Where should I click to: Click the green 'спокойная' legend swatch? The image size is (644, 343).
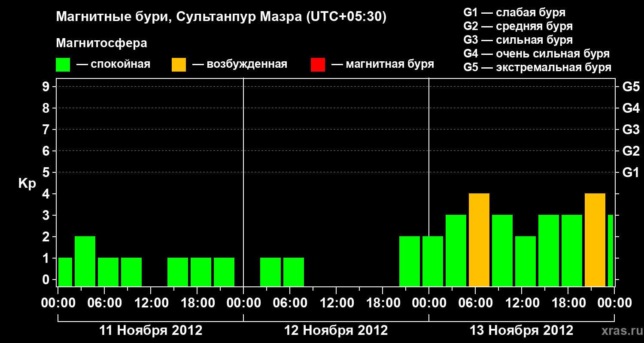click(63, 65)
